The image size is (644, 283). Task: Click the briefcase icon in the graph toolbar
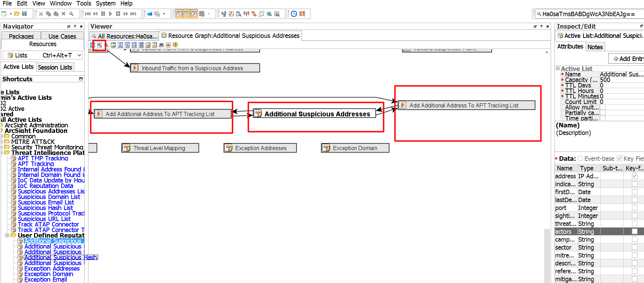pos(168,45)
